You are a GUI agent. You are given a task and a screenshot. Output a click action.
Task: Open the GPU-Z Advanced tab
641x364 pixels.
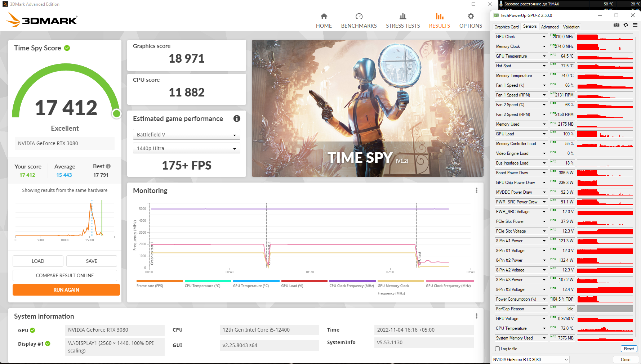click(550, 27)
